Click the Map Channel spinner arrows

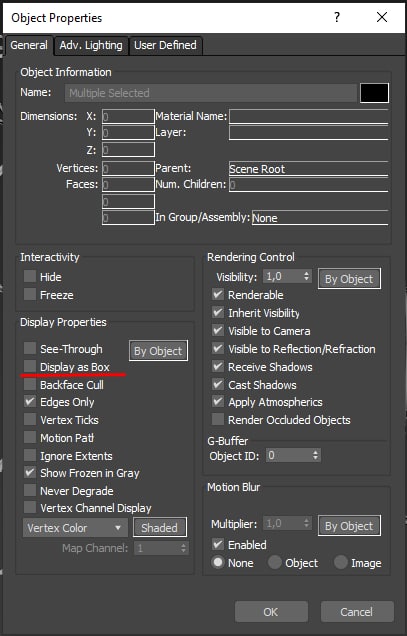point(183,548)
